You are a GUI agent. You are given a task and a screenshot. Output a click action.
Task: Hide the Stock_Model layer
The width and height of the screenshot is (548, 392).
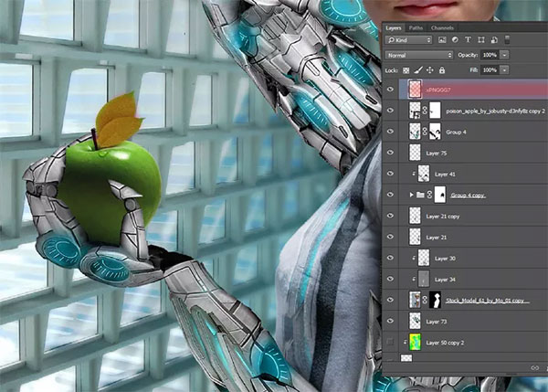tap(390, 300)
